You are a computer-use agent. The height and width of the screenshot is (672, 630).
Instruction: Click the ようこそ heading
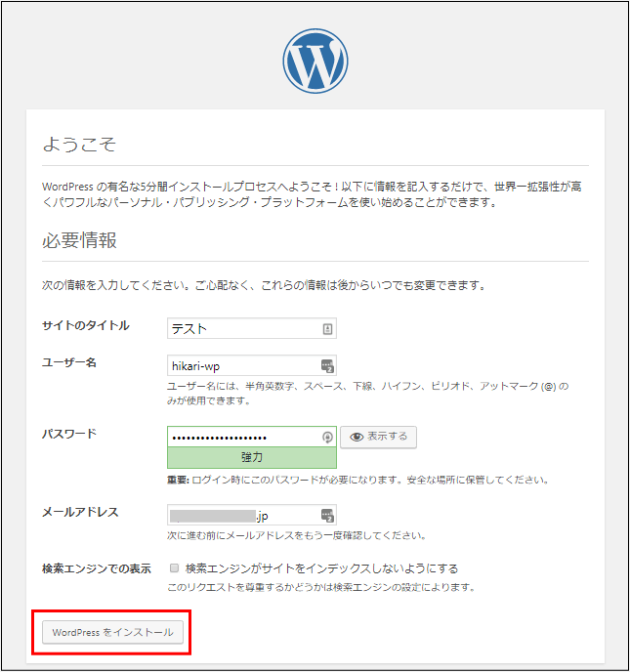coord(79,144)
